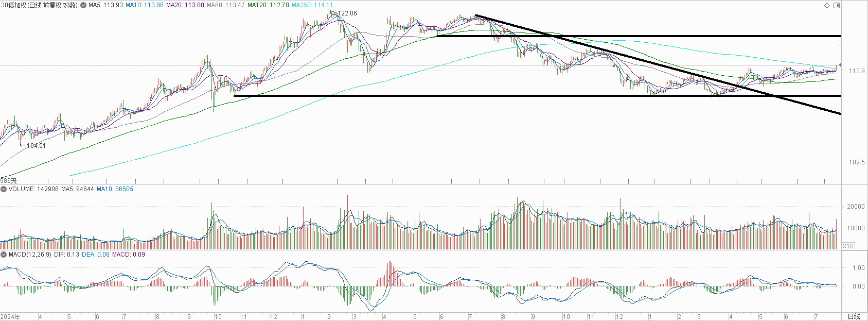This screenshot has height=321, width=868.
Task: Select the upper horizontal black line
Action: tap(638, 36)
